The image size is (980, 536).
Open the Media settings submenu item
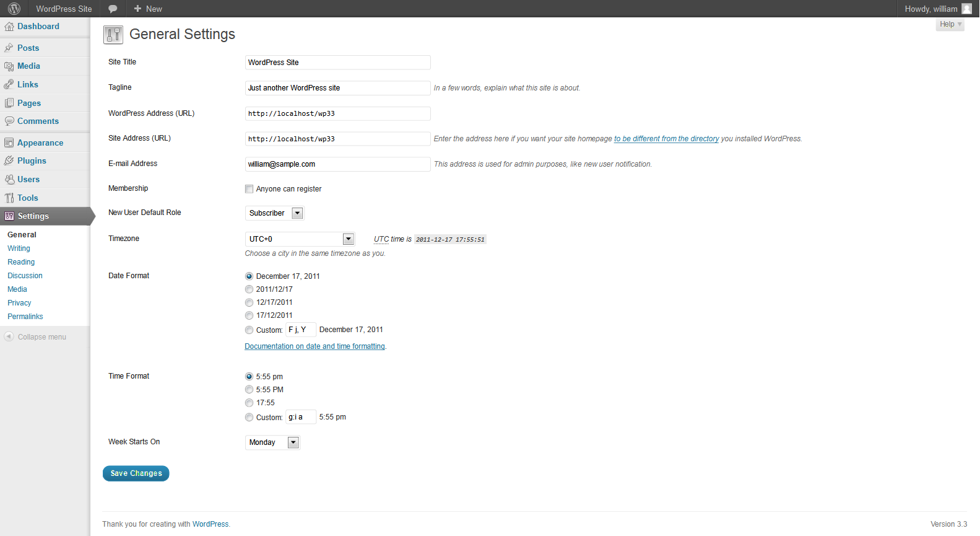point(17,289)
